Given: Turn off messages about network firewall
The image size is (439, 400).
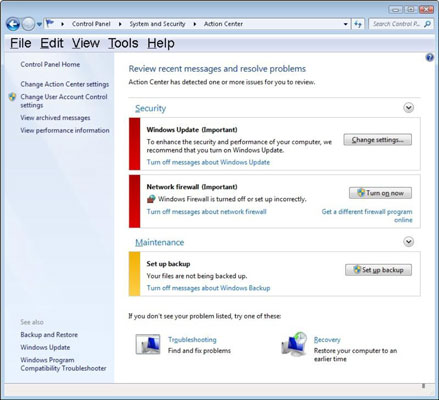Looking at the screenshot, I should (206, 212).
